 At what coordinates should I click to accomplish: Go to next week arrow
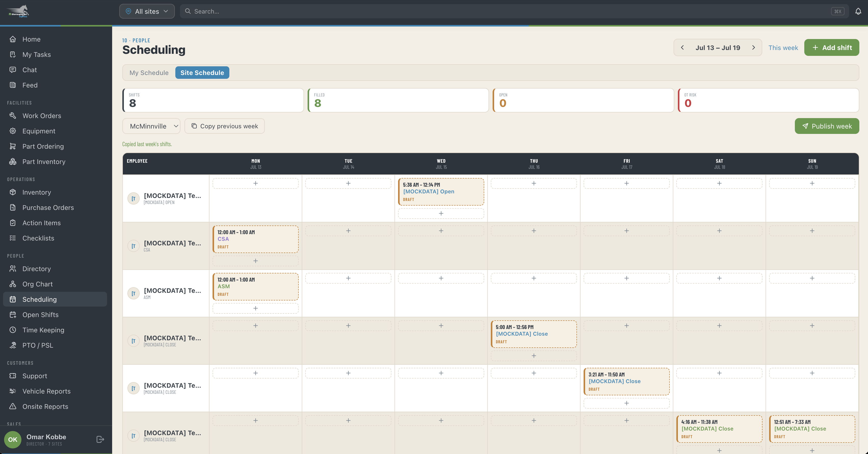click(x=753, y=47)
